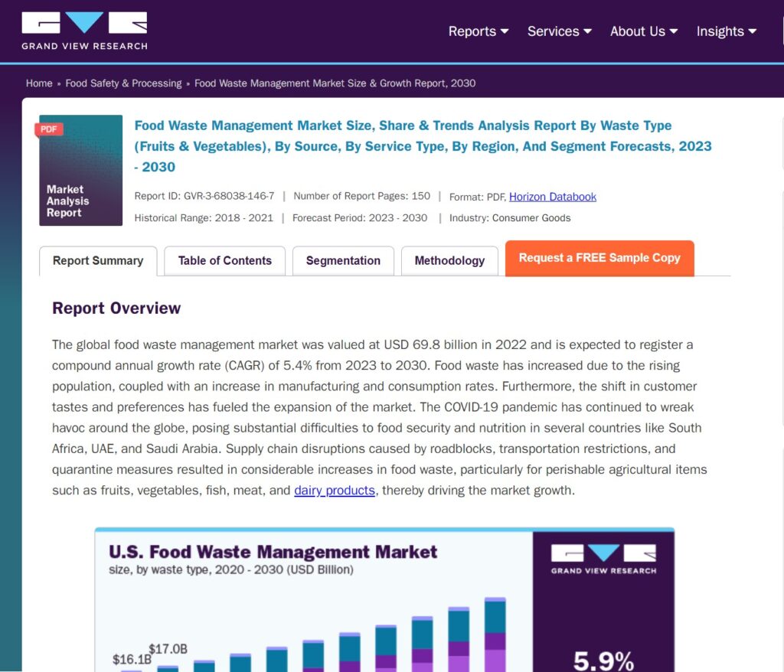The image size is (784, 672).
Task: Open the Insights dropdown menu
Action: 726,31
